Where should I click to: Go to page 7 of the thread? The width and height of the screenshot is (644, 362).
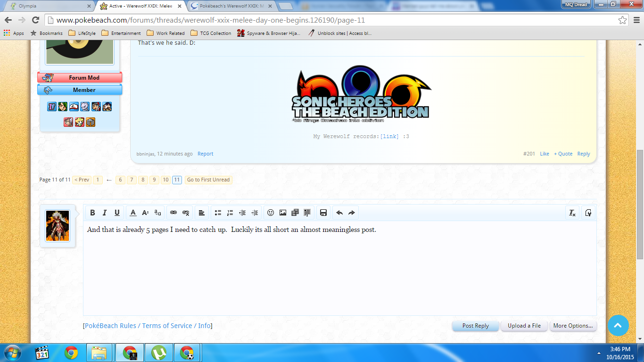(132, 180)
